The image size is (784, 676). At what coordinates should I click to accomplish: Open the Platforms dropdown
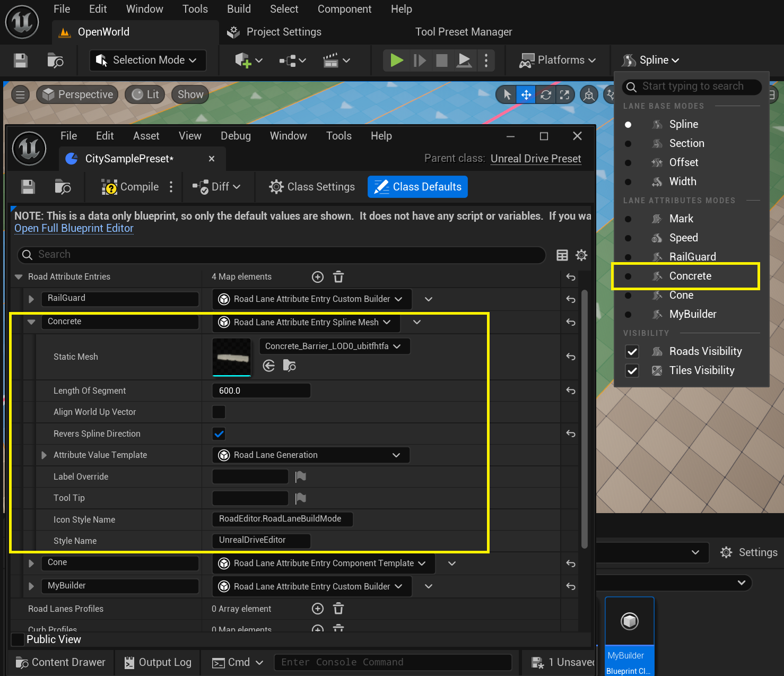557,60
